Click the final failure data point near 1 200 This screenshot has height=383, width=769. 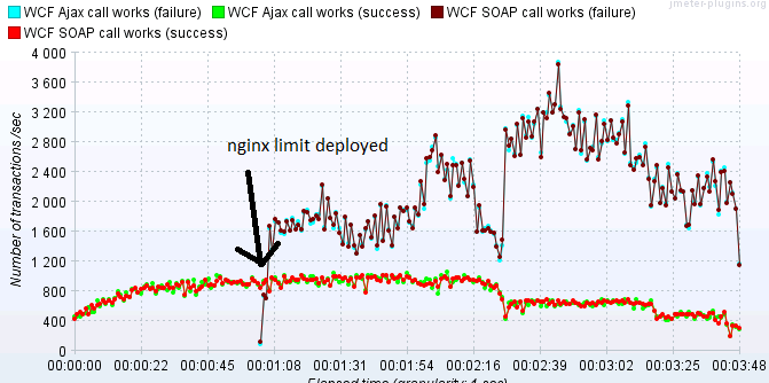click(x=739, y=265)
